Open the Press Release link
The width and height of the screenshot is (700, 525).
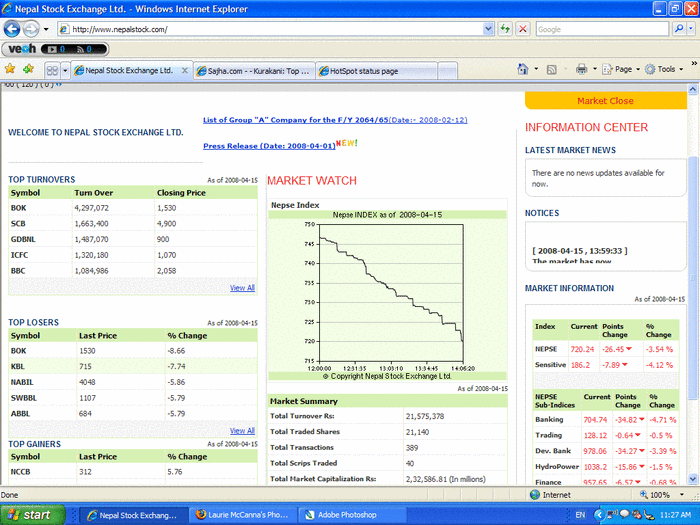(x=268, y=146)
